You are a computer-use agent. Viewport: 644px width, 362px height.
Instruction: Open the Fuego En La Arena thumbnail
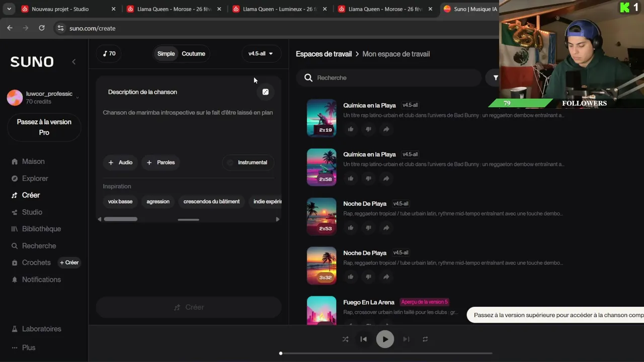[321, 310]
